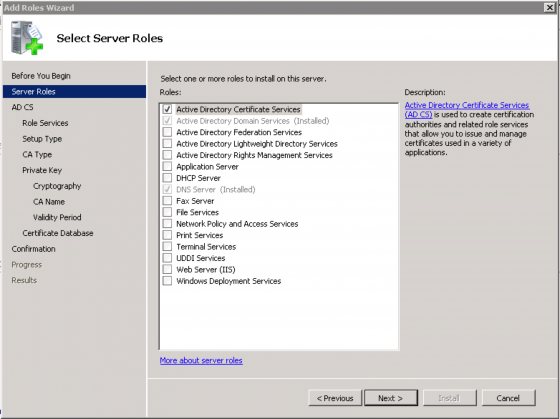560x419 pixels.
Task: Uncheck Active Directory Certificate Services checkbox
Action: pyautogui.click(x=167, y=109)
